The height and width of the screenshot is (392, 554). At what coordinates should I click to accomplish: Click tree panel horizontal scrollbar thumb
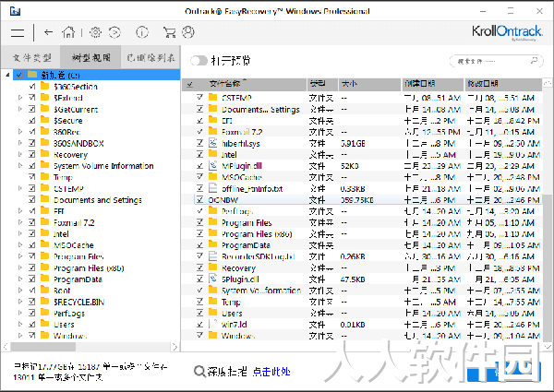(x=42, y=347)
